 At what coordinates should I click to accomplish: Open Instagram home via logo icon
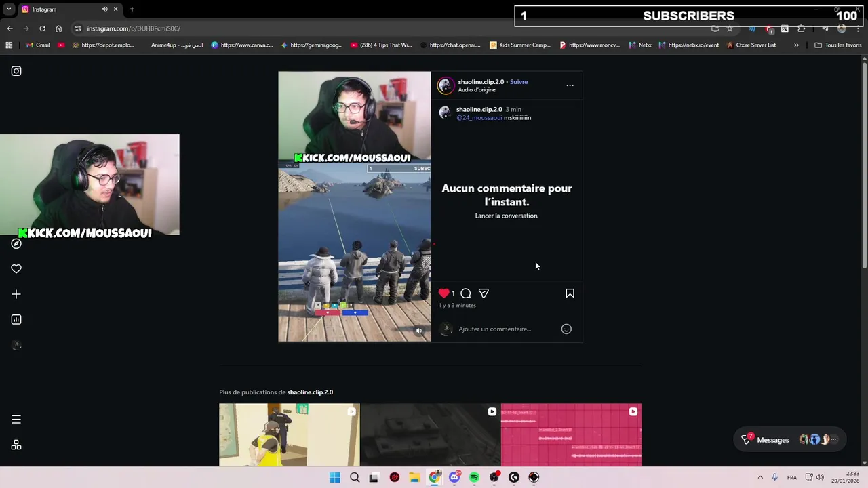point(16,71)
